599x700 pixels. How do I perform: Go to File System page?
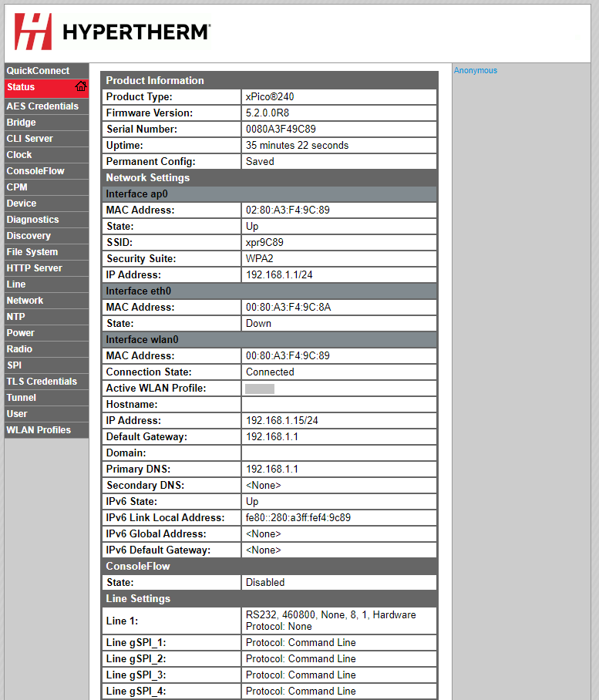pyautogui.click(x=32, y=252)
